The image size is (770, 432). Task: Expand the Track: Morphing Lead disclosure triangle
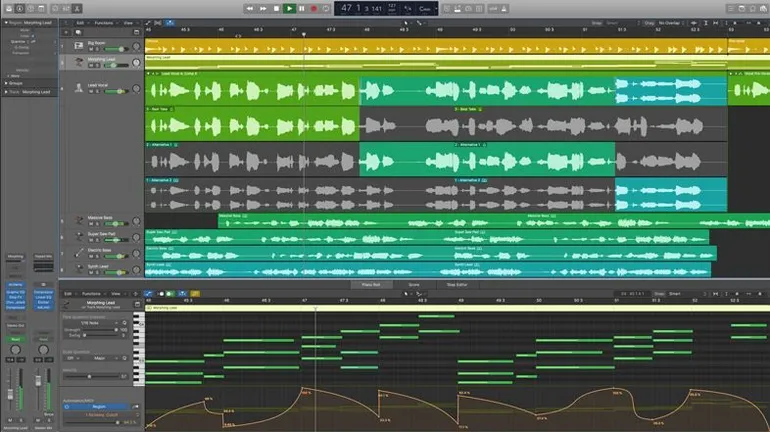click(x=4, y=91)
